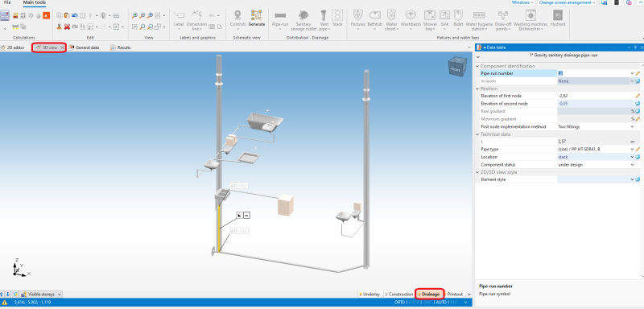Open the Windows dropdown menu
Viewport: 644px width, 309px height.
[522, 2]
